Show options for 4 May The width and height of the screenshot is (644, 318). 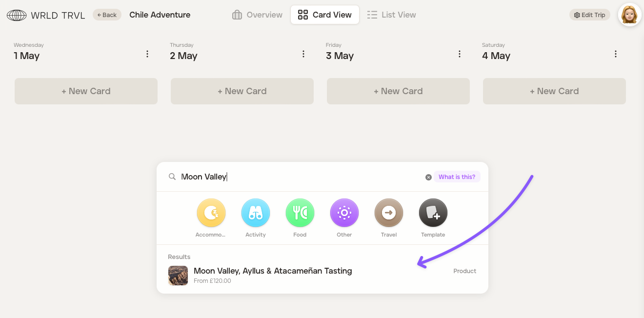pyautogui.click(x=616, y=54)
